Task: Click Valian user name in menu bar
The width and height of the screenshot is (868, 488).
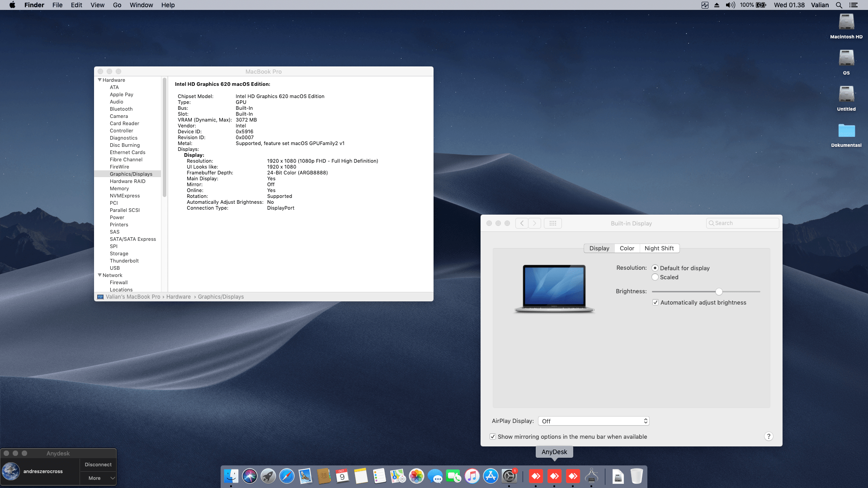Action: tap(820, 5)
